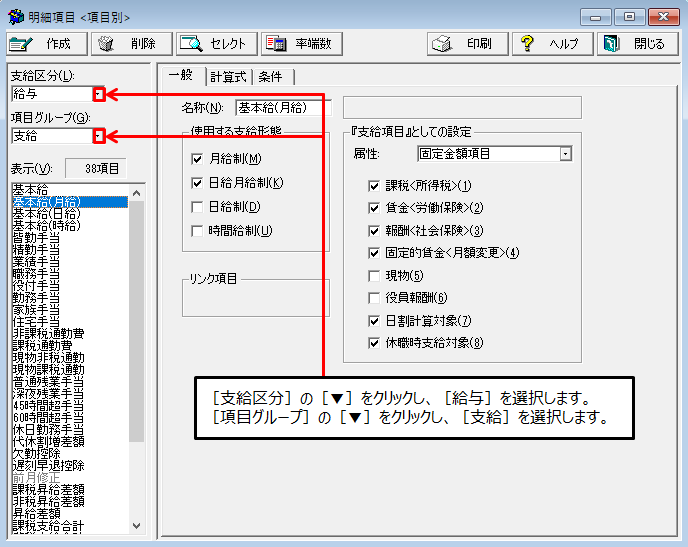688x547 pixels.
Task: Open the セレクト magnifier tool
Action: coord(217,44)
